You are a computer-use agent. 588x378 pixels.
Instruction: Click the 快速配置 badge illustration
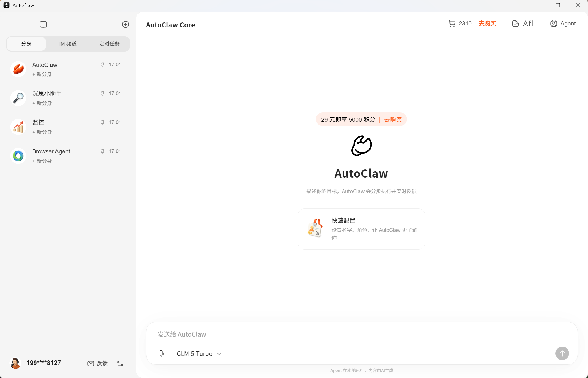(x=315, y=228)
